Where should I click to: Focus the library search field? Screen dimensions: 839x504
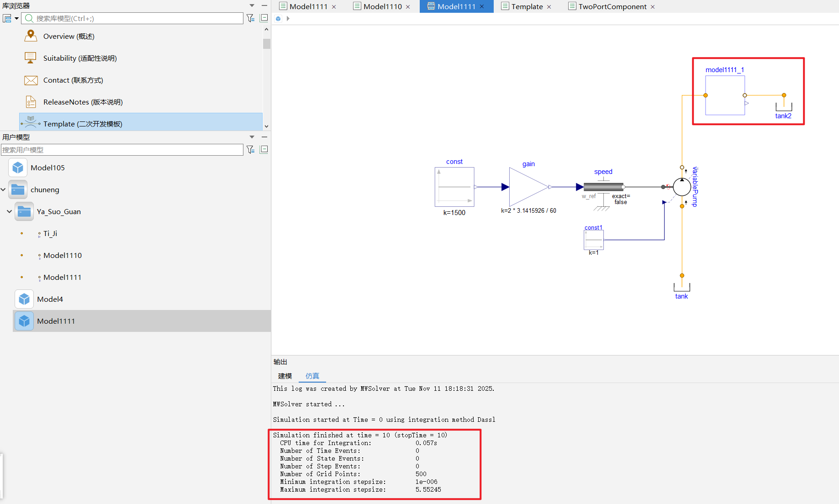(x=132, y=18)
